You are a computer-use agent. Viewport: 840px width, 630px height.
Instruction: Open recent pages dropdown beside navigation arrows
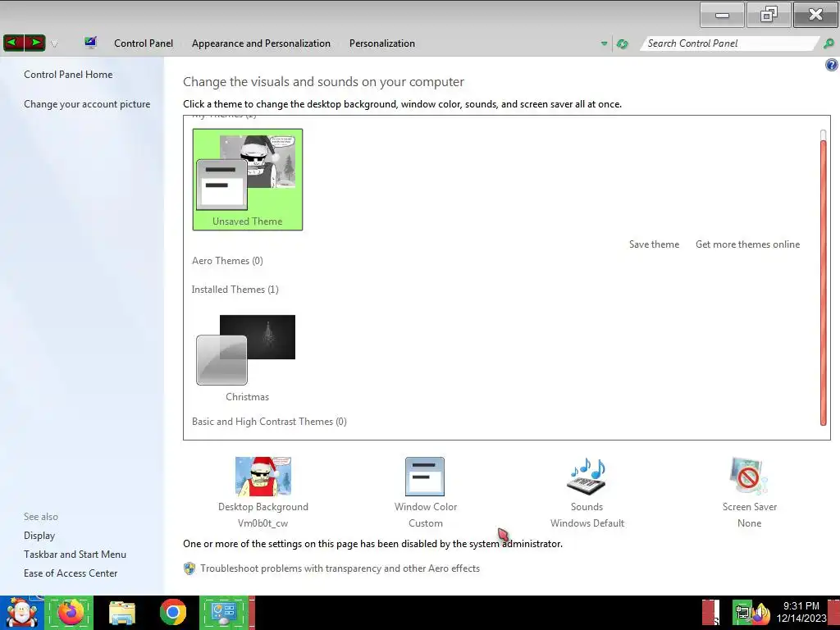[53, 44]
